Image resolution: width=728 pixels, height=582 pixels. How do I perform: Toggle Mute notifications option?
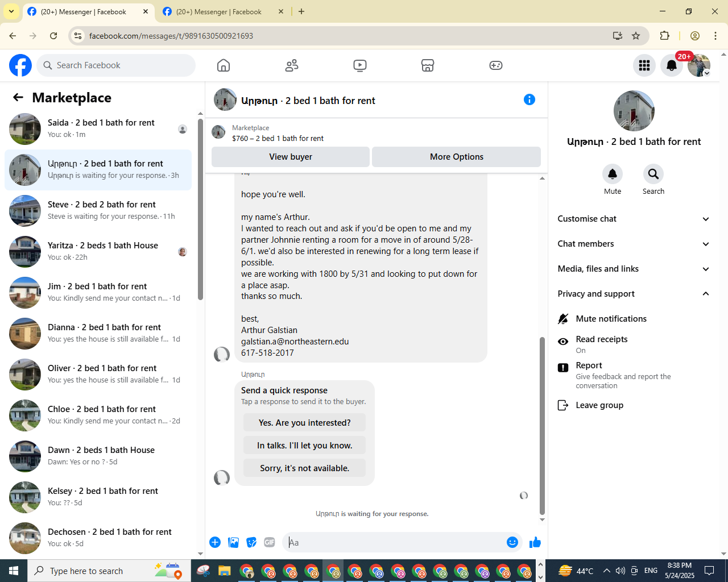click(x=633, y=319)
